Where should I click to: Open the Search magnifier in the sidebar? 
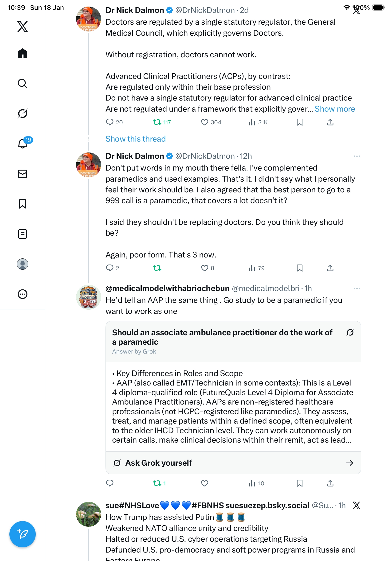click(x=23, y=83)
